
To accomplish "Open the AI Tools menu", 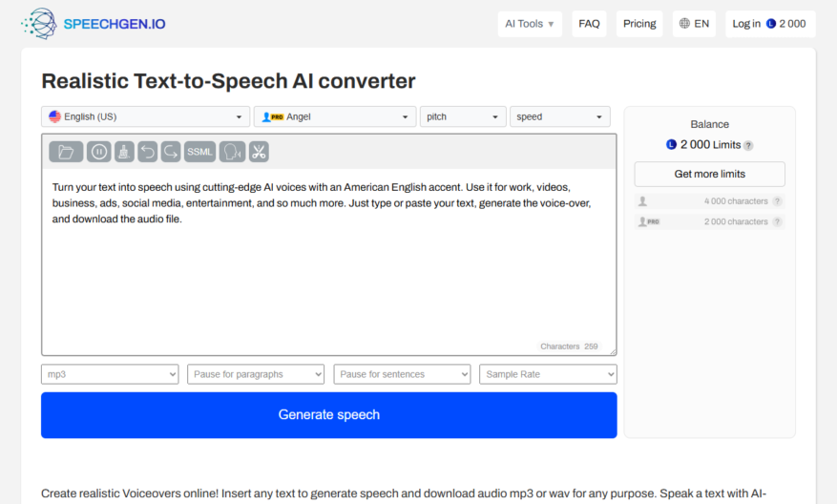I will [x=530, y=24].
